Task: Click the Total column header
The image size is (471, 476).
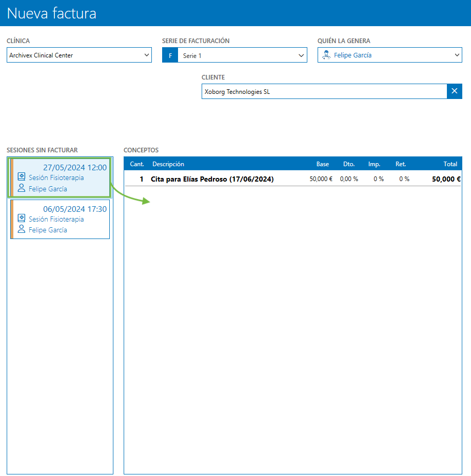Action: (450, 164)
